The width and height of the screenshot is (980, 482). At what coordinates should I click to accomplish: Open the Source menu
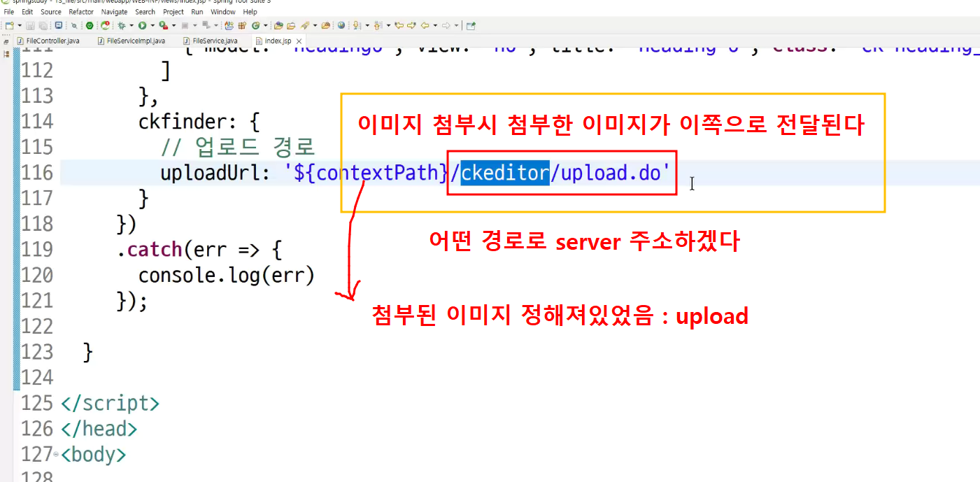click(51, 12)
